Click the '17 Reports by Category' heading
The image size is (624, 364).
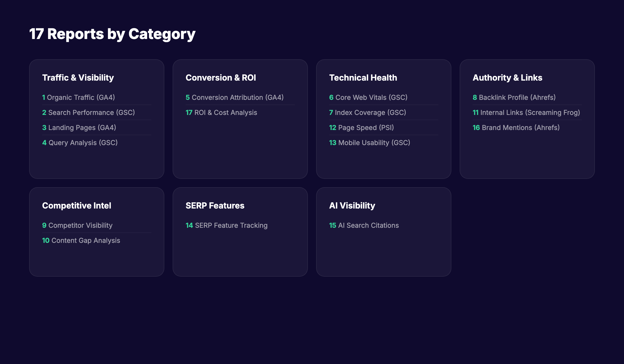tap(112, 34)
